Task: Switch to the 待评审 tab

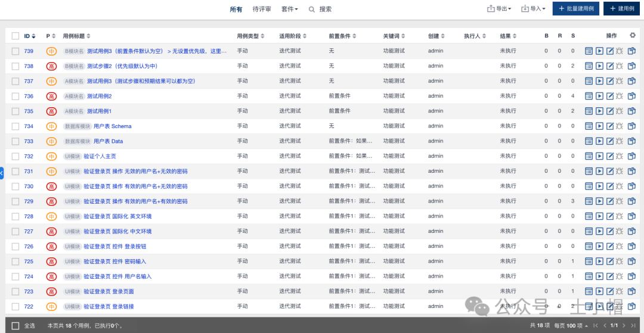Action: point(262,9)
